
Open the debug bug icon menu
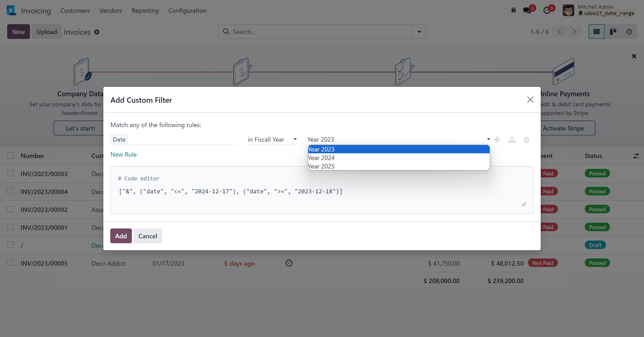[513, 11]
